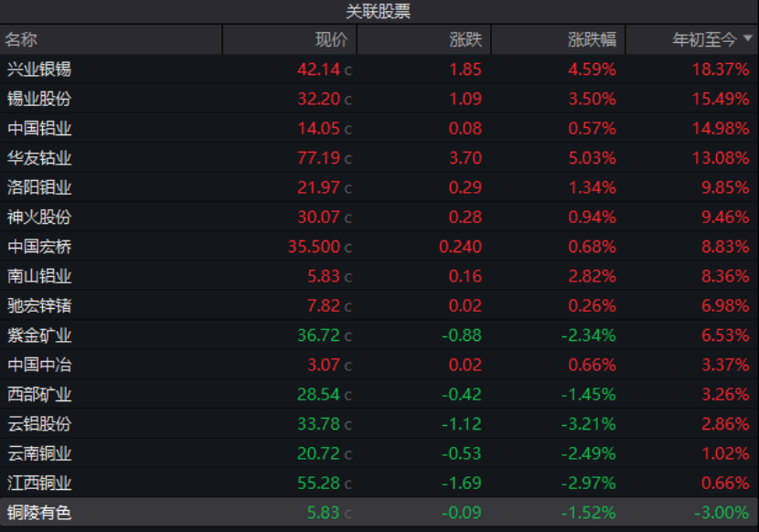Select highlighted 铜陵有色 row

39,513
